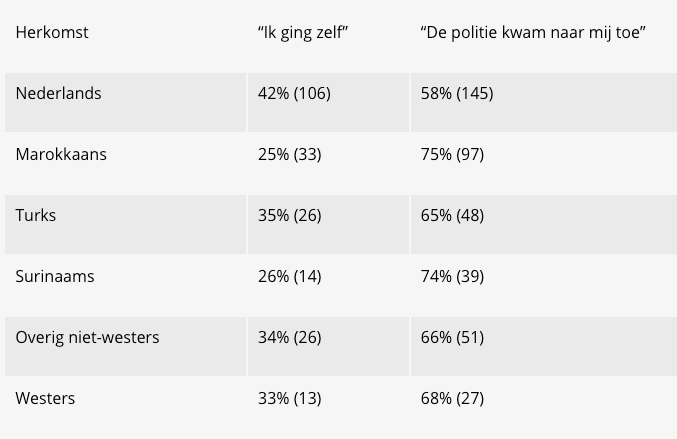Image resolution: width=677 pixels, height=439 pixels.
Task: Select the Surinaams row label
Action: (55, 276)
